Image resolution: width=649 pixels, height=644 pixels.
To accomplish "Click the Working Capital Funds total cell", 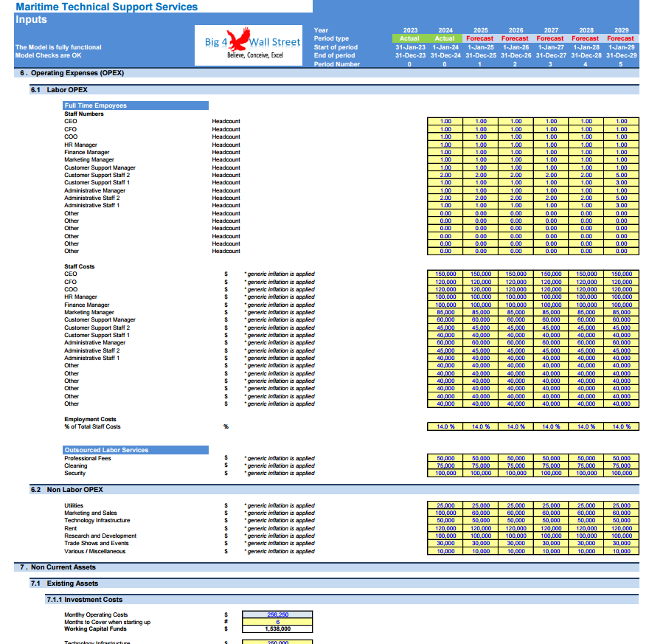I will click(x=277, y=629).
